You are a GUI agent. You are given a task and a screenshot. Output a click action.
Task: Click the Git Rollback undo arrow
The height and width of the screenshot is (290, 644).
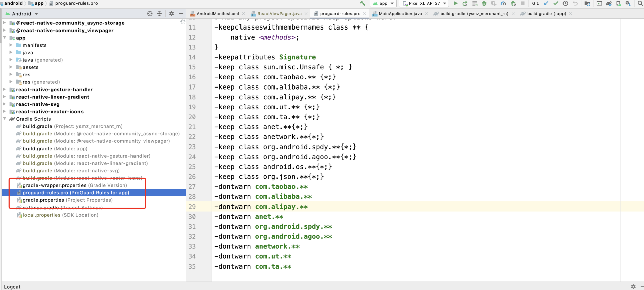575,3
